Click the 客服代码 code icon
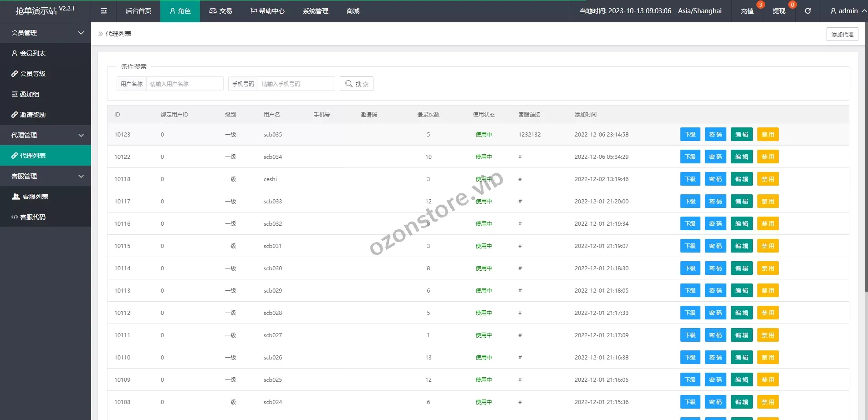 pos(14,217)
